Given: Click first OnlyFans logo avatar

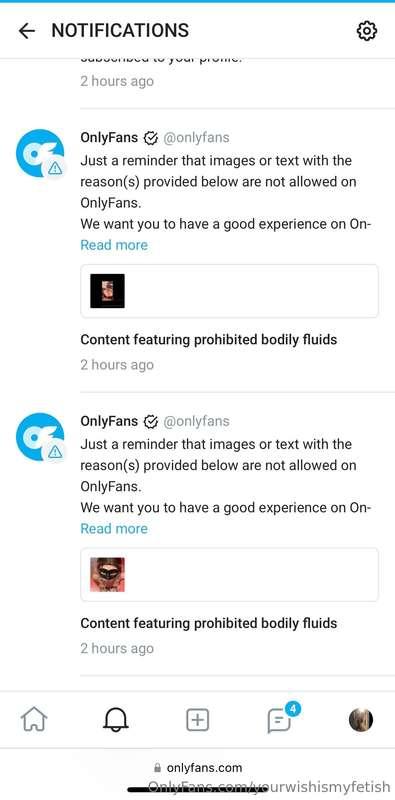Looking at the screenshot, I should 40,153.
